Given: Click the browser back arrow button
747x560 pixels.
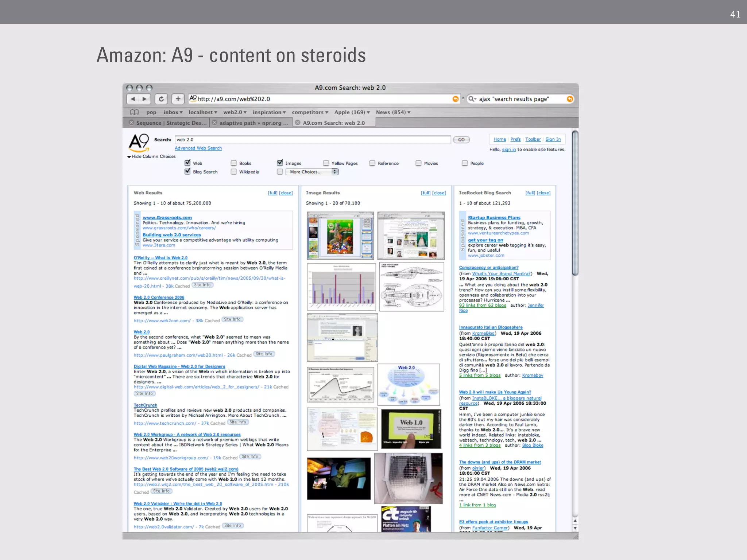Looking at the screenshot, I should click(133, 99).
